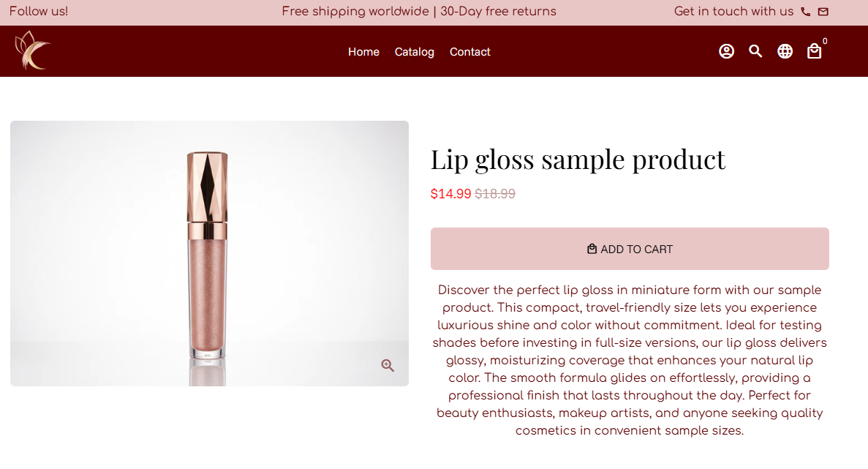This screenshot has width=868, height=469.
Task: Click the Follow us link
Action: click(38, 12)
